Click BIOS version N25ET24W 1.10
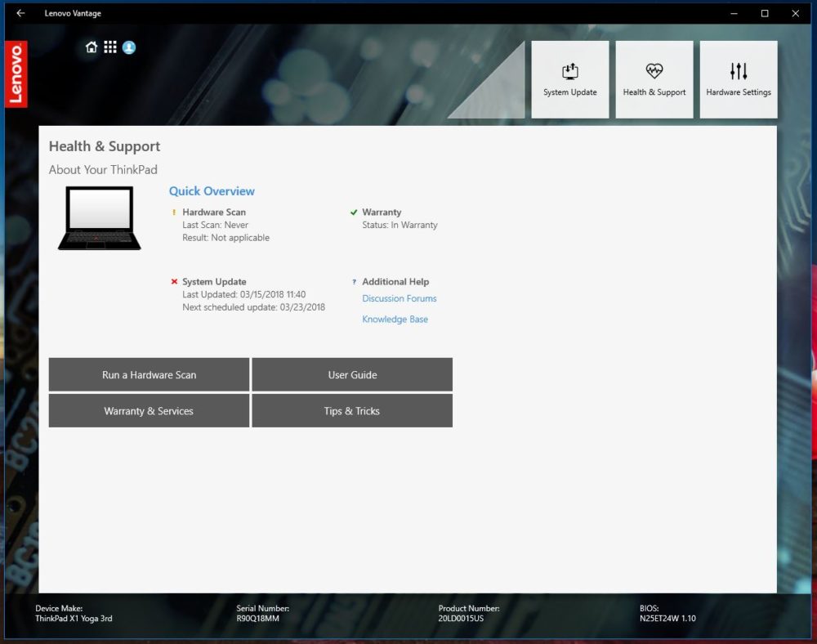817x644 pixels. (x=667, y=619)
